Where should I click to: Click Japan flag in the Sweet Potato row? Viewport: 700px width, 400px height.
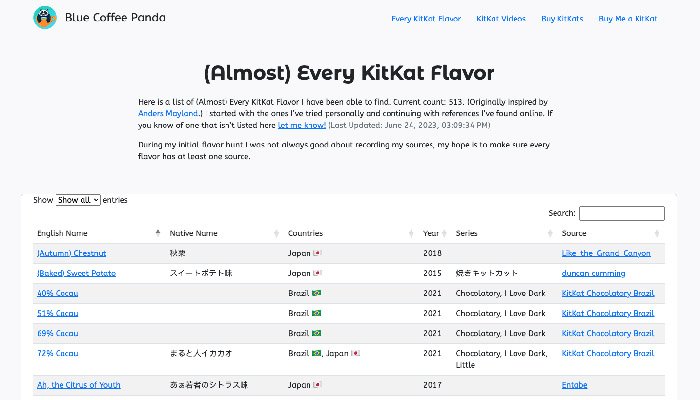pos(317,273)
